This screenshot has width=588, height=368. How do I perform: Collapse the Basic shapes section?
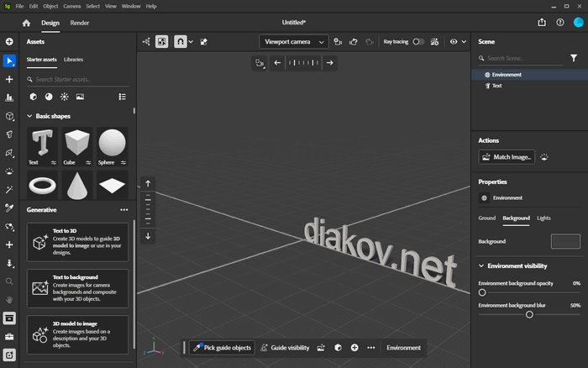(30, 116)
